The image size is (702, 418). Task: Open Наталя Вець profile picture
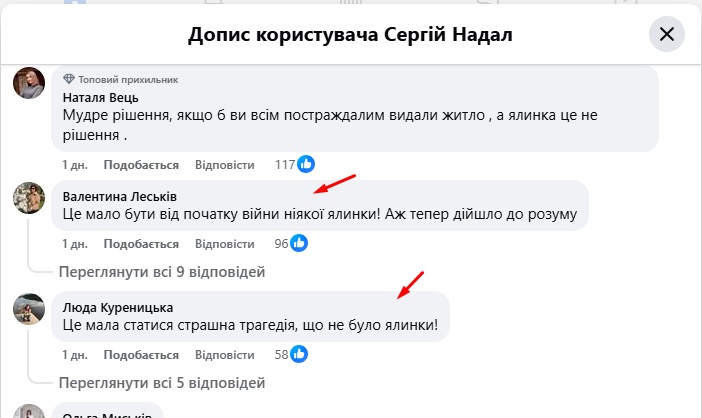click(x=28, y=84)
